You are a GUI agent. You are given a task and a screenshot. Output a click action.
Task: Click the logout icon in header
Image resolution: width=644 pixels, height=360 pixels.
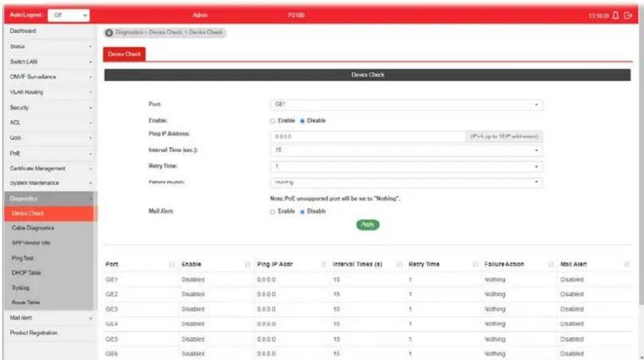pos(628,16)
